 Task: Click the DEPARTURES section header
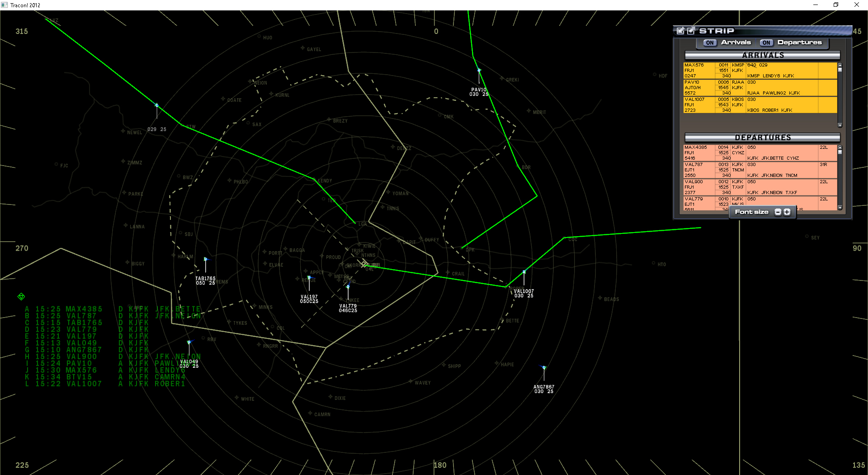762,137
